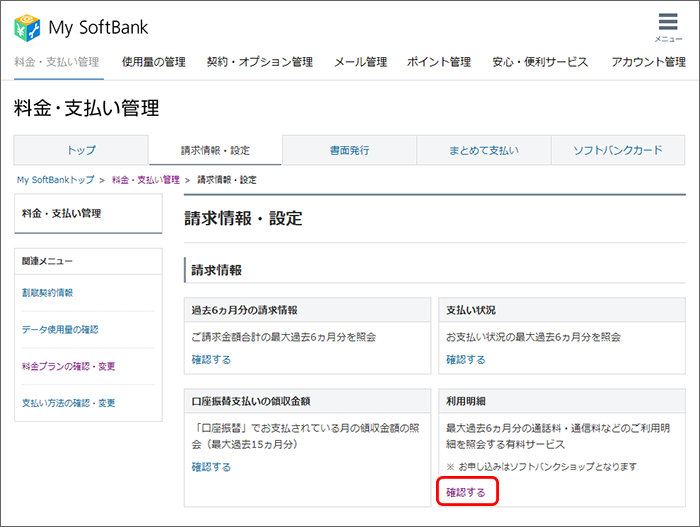Switch to the トップ tab
This screenshot has width=700, height=527.
81,150
